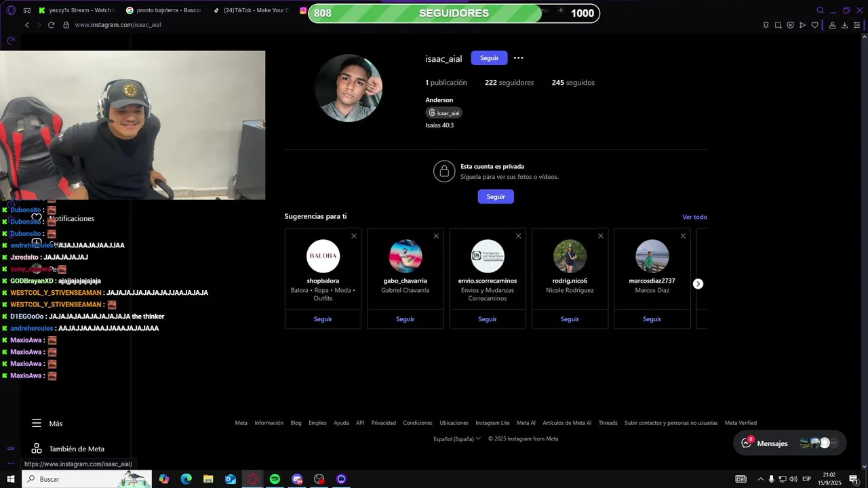This screenshot has height=488, width=868.
Task: Click the pinboard pin icon in toolbar
Action: coord(766,25)
